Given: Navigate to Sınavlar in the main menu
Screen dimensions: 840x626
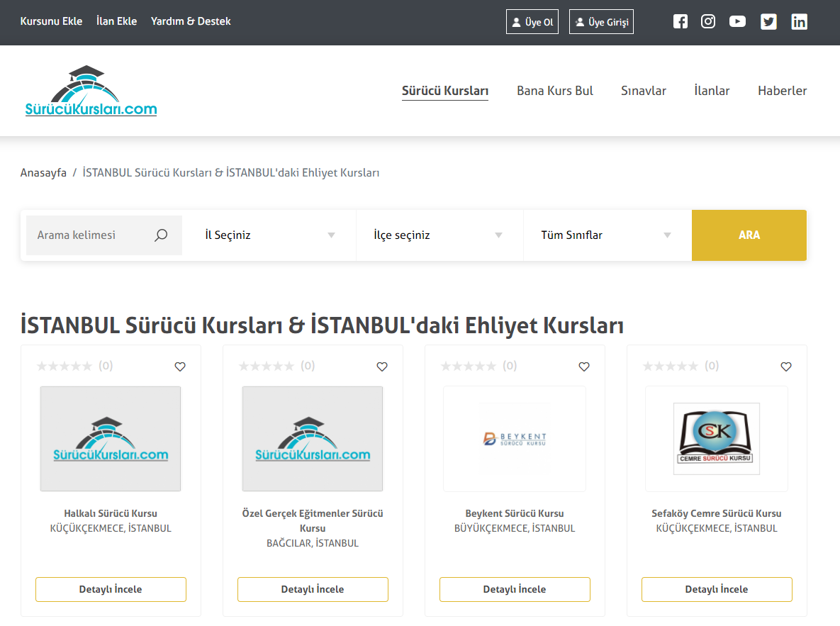Looking at the screenshot, I should [x=644, y=91].
